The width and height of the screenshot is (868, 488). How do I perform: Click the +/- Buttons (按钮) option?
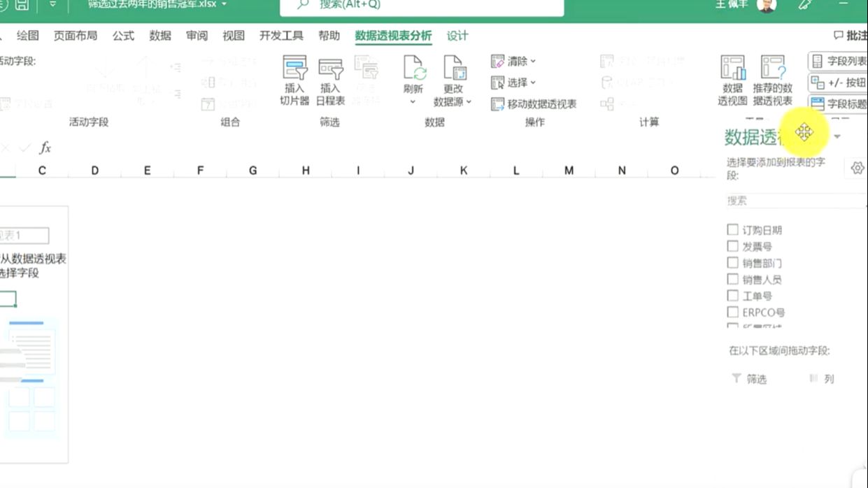[x=843, y=82]
